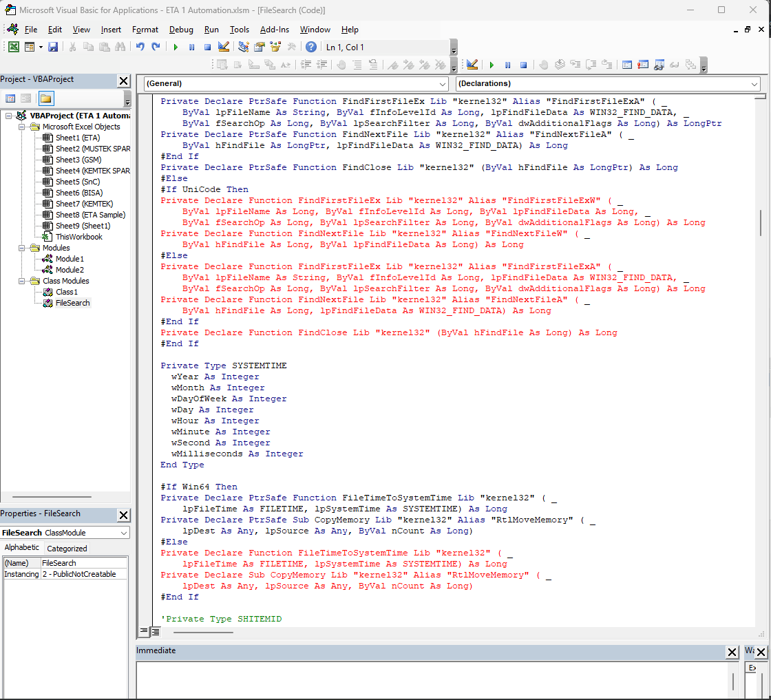The height and width of the screenshot is (700, 771).
Task: Click the Indent icon on the Edit toolbar
Action: tap(306, 65)
